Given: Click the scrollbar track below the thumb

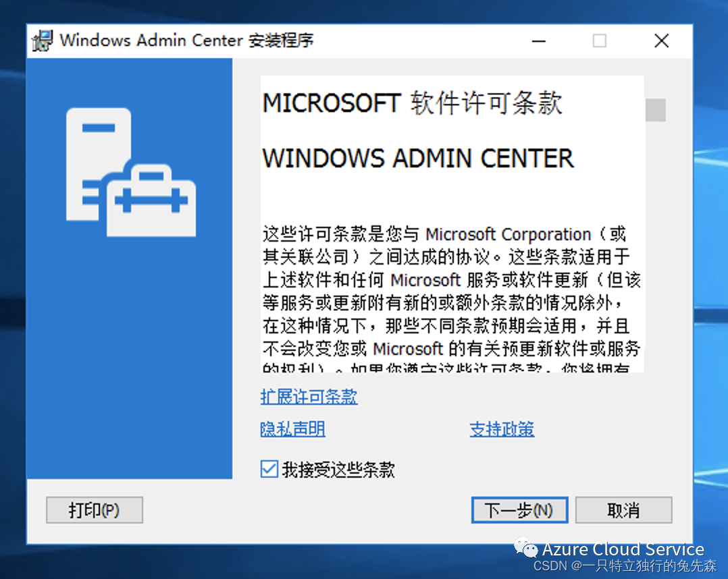Looking at the screenshot, I should [x=656, y=246].
